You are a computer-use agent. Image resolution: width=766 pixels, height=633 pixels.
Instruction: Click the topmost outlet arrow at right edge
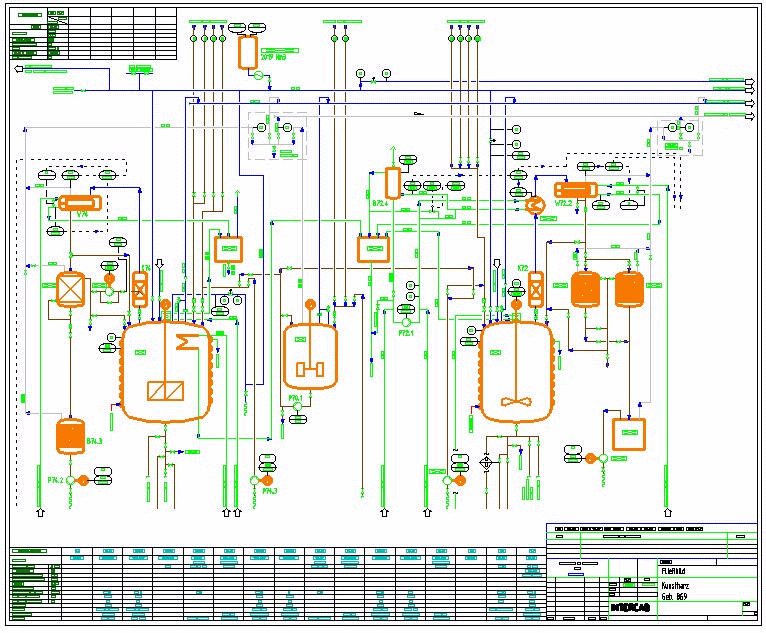click(x=749, y=81)
